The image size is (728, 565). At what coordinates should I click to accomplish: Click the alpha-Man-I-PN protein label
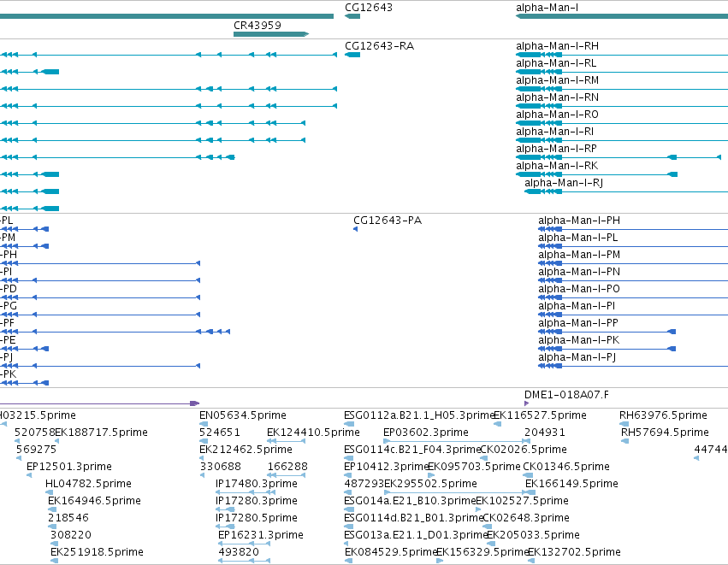[579, 272]
